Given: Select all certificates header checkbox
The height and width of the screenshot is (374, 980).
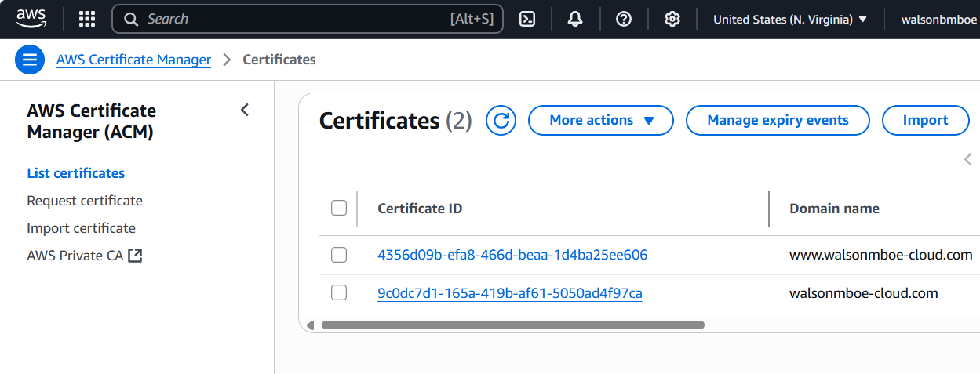Looking at the screenshot, I should coord(339,208).
